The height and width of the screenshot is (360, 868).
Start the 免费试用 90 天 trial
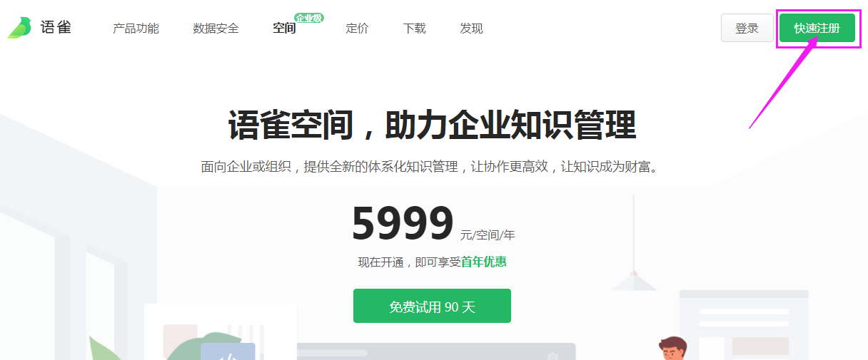[x=432, y=306]
